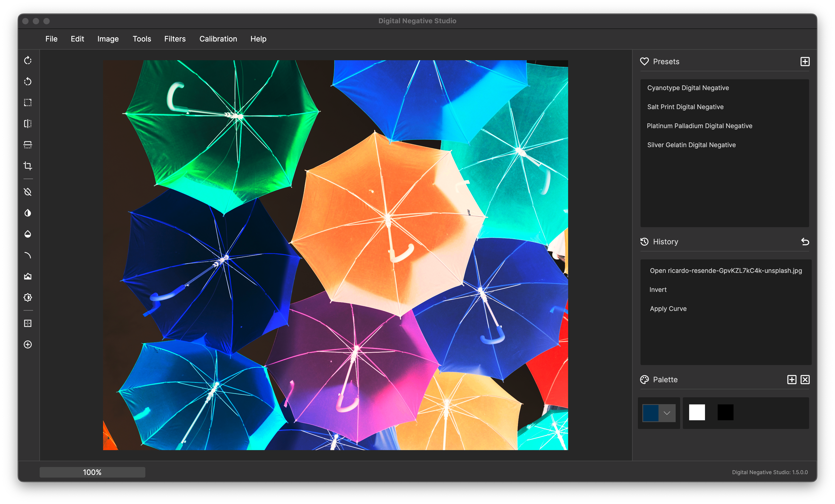835x504 pixels.
Task: Remove palette color with X icon
Action: pyautogui.click(x=805, y=380)
